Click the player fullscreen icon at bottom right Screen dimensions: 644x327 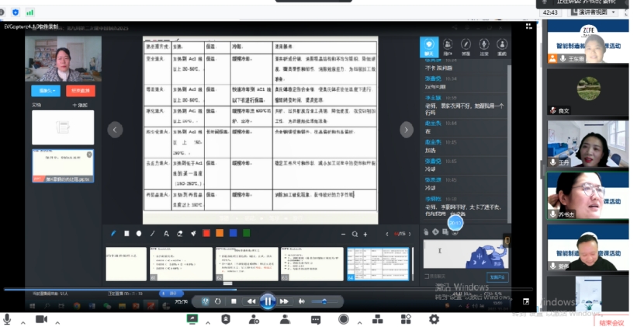[526, 302]
